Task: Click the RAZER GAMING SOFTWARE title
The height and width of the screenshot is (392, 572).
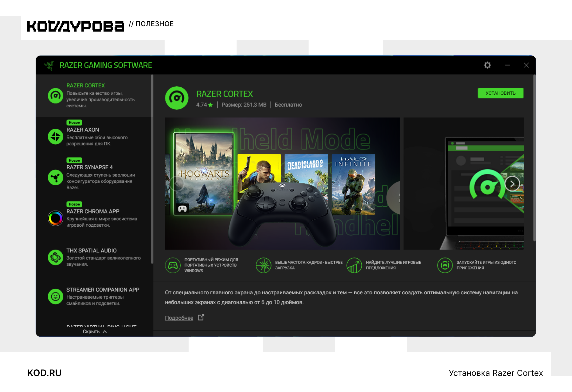Action: pyautogui.click(x=106, y=65)
